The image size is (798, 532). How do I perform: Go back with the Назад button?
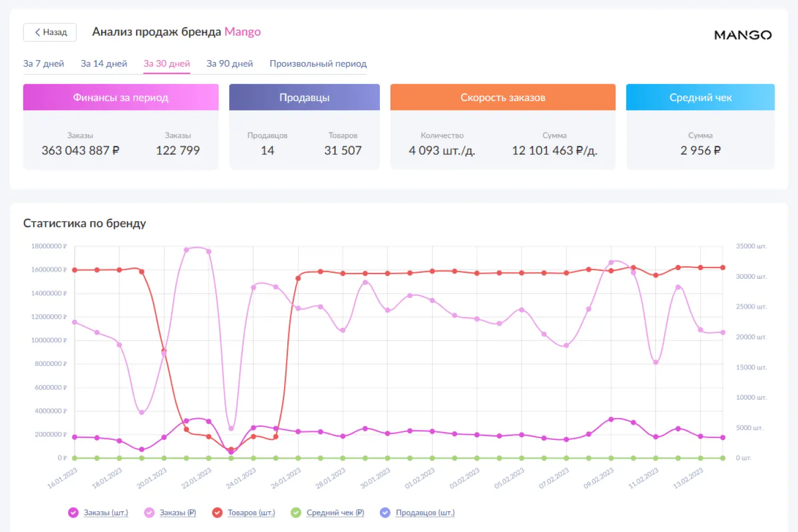click(x=50, y=32)
